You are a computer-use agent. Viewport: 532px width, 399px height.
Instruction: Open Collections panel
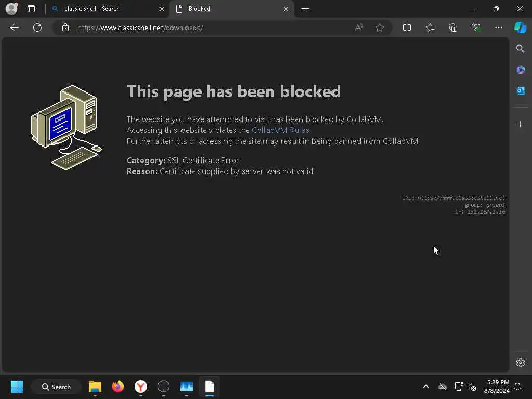(x=453, y=28)
